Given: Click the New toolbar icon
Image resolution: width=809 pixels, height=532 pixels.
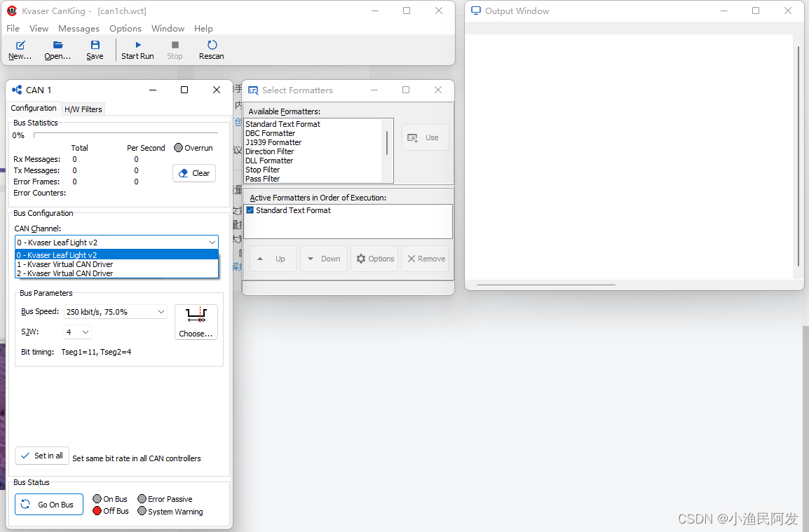Looking at the screenshot, I should point(20,45).
